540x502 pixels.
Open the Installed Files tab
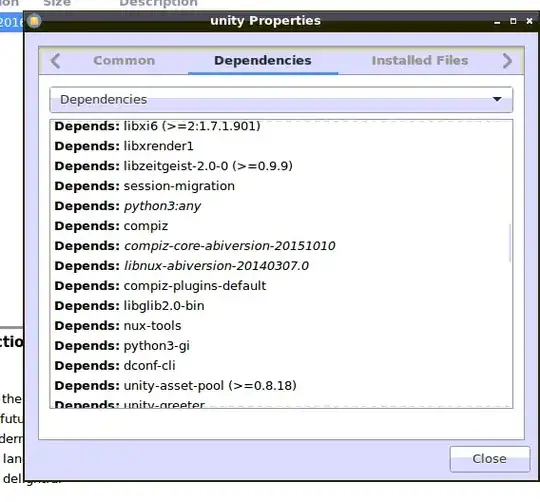(x=420, y=61)
